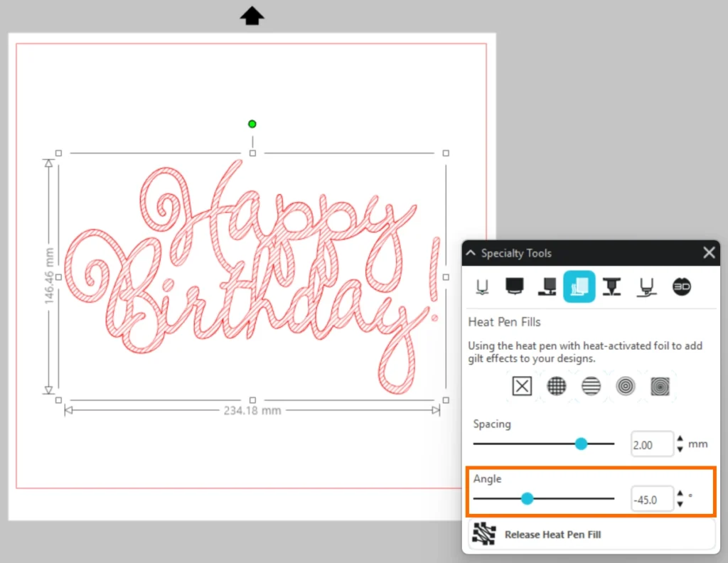This screenshot has width=728, height=563.
Task: Click the Angle value input field
Action: click(x=651, y=500)
